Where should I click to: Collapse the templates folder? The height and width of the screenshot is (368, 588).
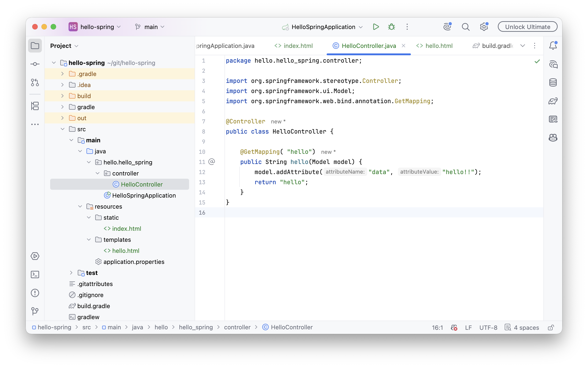click(x=89, y=240)
